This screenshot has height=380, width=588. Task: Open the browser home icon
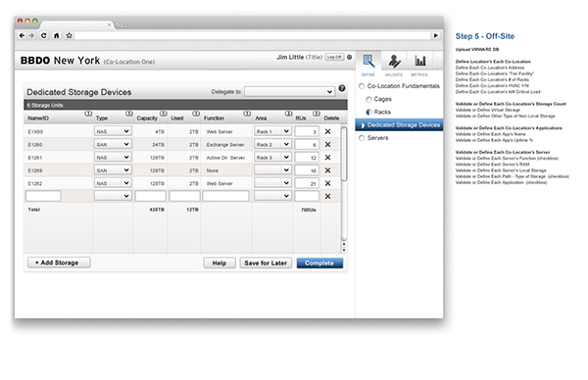click(56, 35)
